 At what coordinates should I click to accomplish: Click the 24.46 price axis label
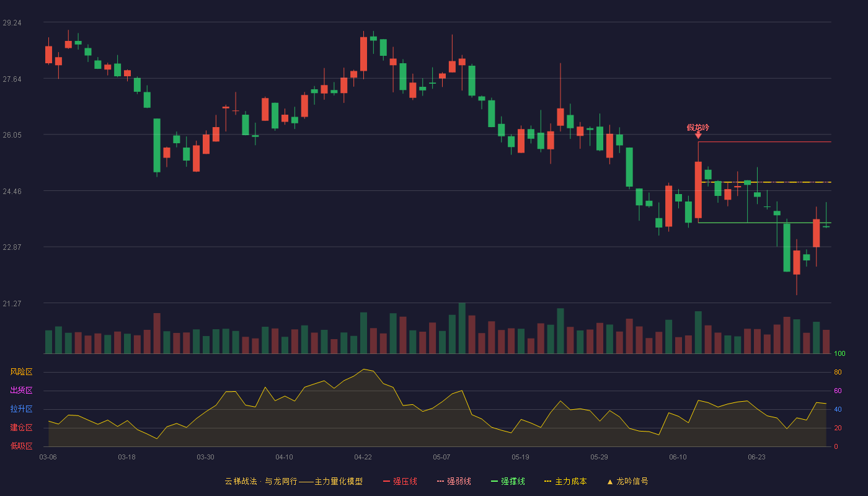12,192
